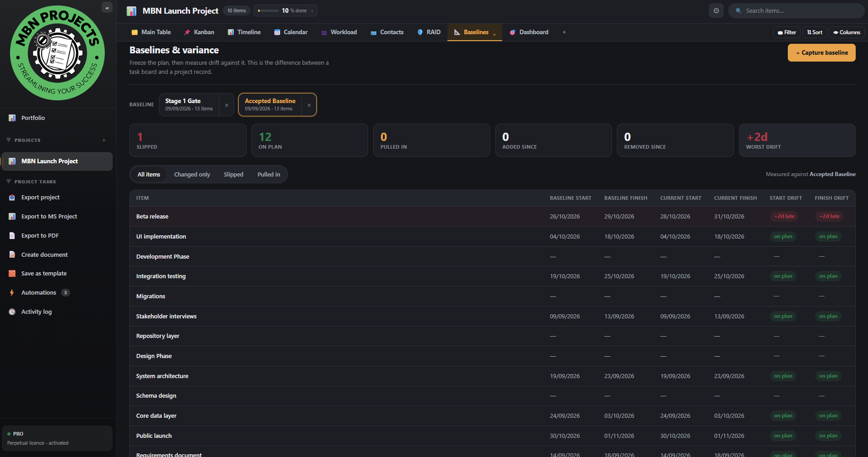This screenshot has height=457, width=868.
Task: Click the MBN Projects logo
Action: [x=57, y=53]
